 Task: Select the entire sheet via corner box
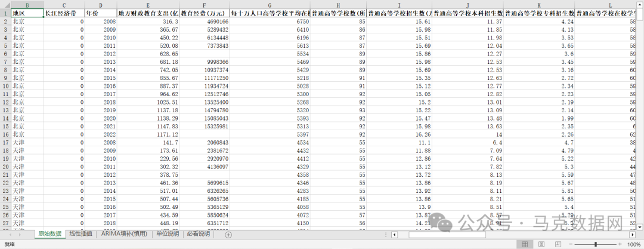click(5, 5)
